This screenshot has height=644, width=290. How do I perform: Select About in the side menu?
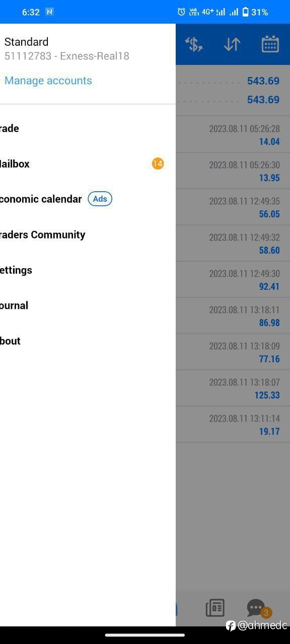[x=88, y=341]
